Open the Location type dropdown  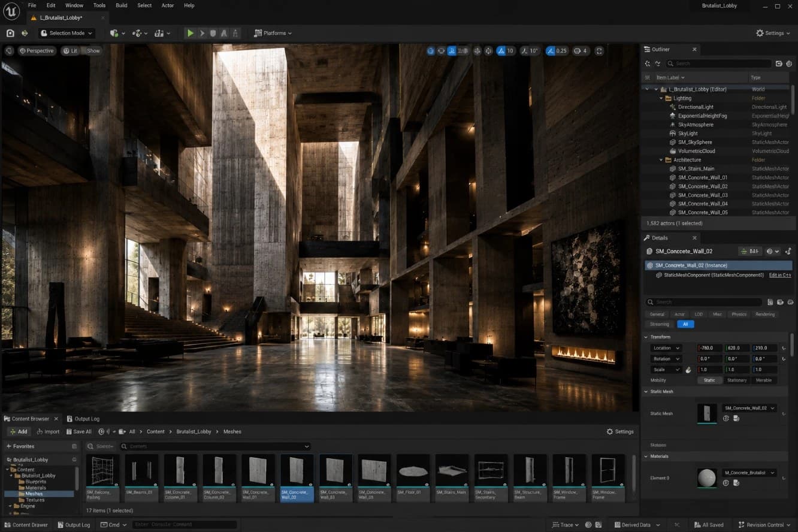(666, 348)
